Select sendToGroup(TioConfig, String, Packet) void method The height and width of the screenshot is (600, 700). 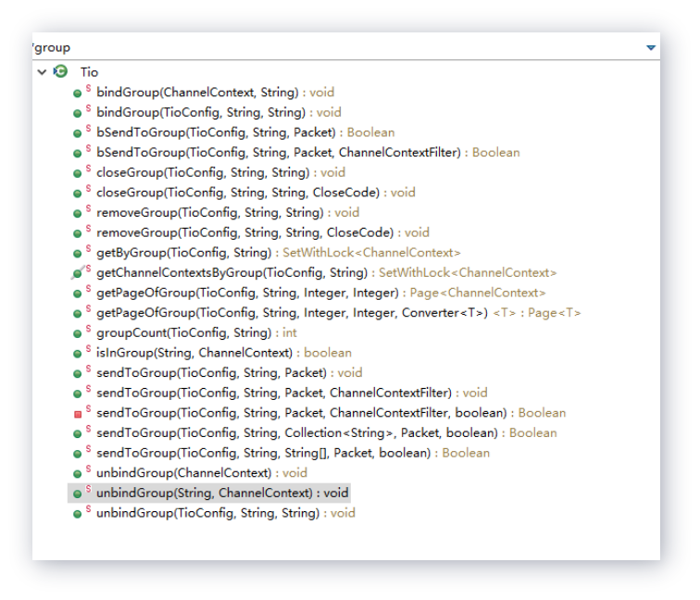230,373
